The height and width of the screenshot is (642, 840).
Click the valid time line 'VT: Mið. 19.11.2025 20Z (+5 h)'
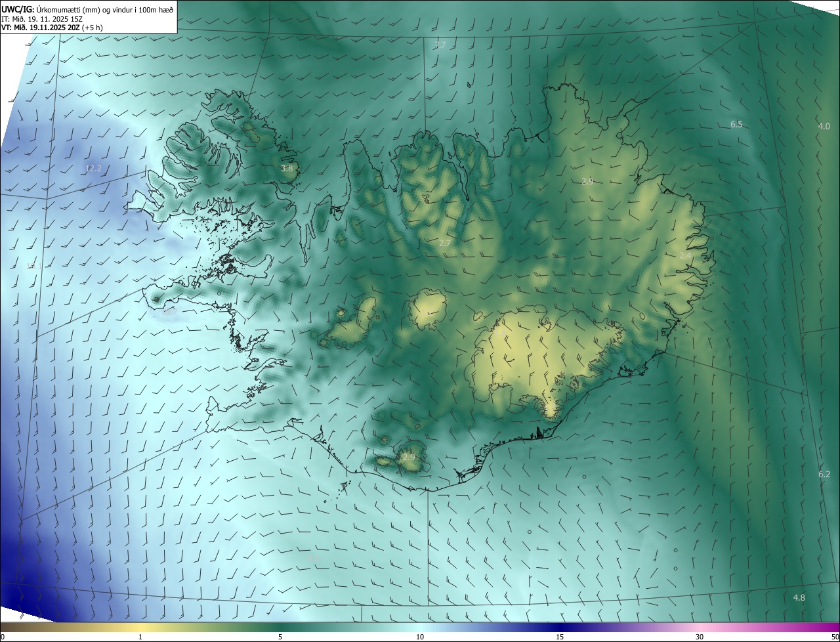point(52,28)
